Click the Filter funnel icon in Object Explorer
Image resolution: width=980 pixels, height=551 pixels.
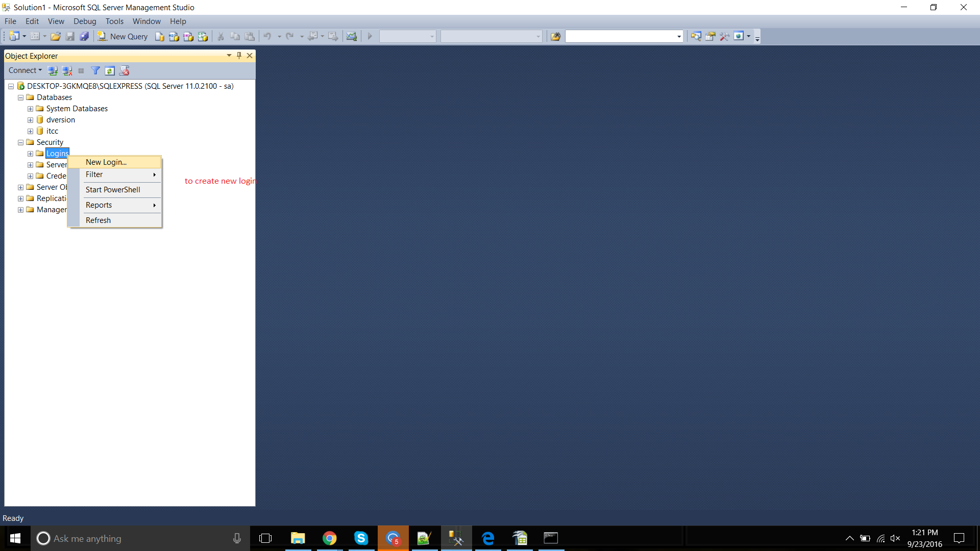95,70
